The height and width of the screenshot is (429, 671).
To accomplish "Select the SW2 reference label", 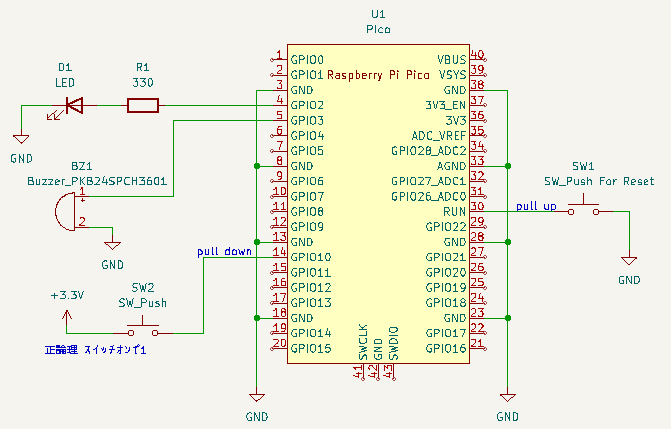I will click(143, 288).
